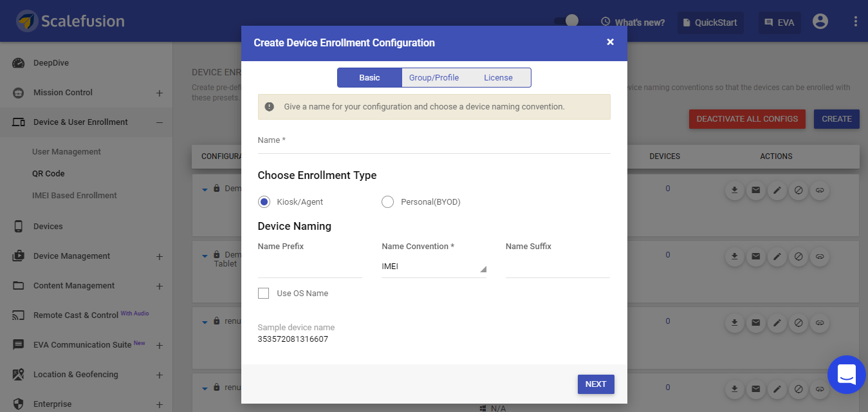This screenshot has width=868, height=412.
Task: Deactivate the first config with block icon
Action: point(799,190)
